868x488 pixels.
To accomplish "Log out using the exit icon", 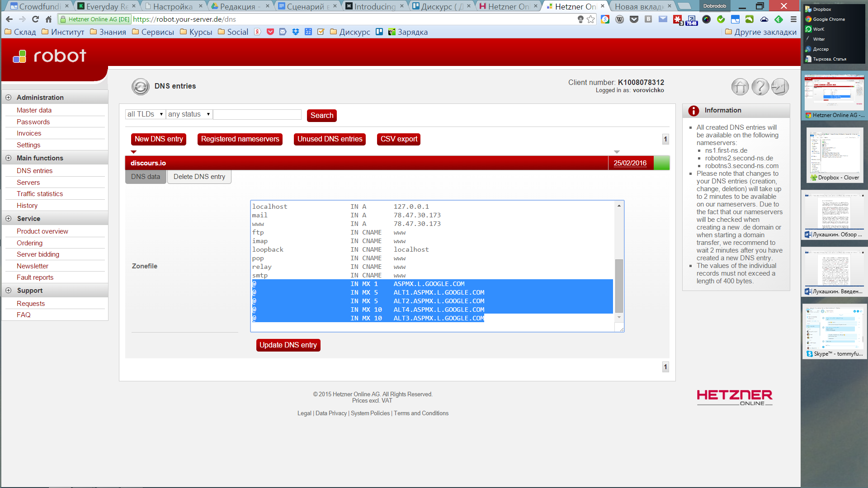I will point(780,87).
